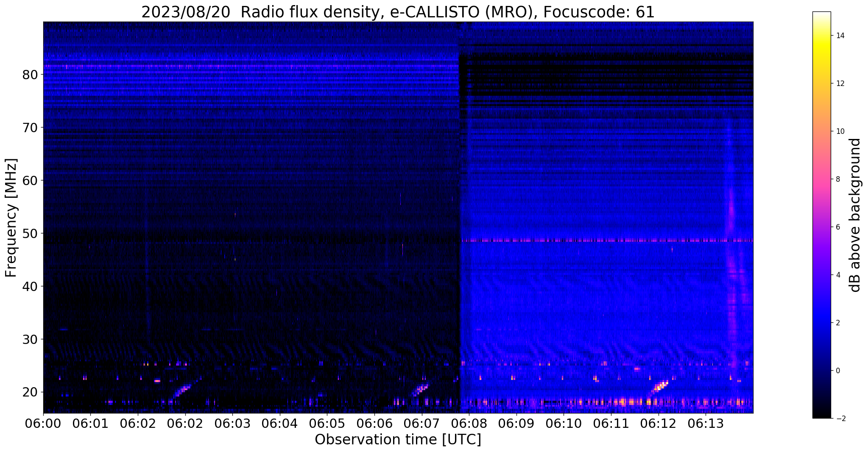The width and height of the screenshot is (868, 452).
Task: Click the drifting burst near 06:07 at 20 MHz
Action: tap(421, 390)
